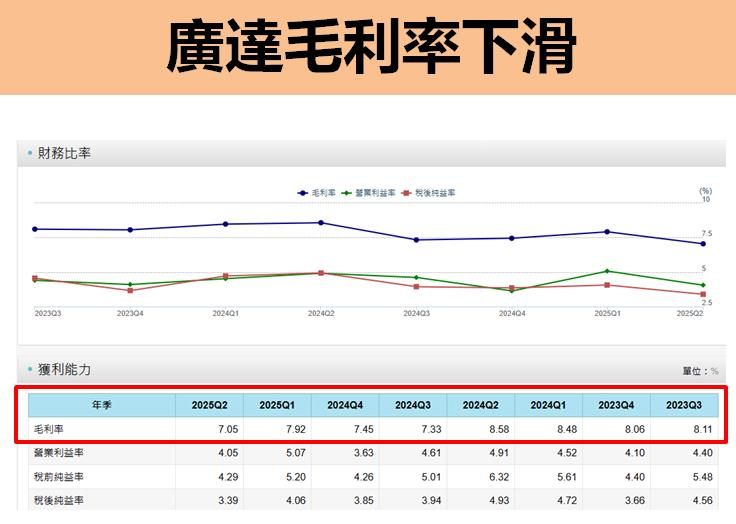Viewport: 736px width, 524px height.
Task: Click the 7.5 y-axis tick label
Action: coord(706,233)
